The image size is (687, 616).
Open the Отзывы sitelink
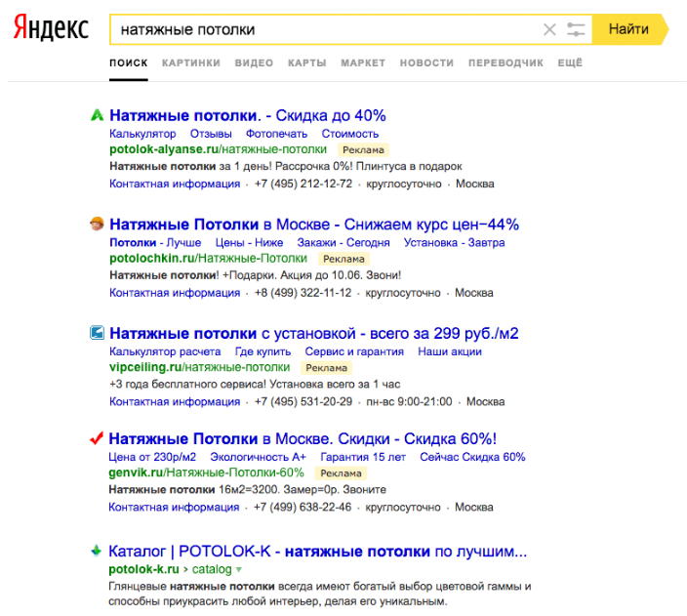point(211,134)
